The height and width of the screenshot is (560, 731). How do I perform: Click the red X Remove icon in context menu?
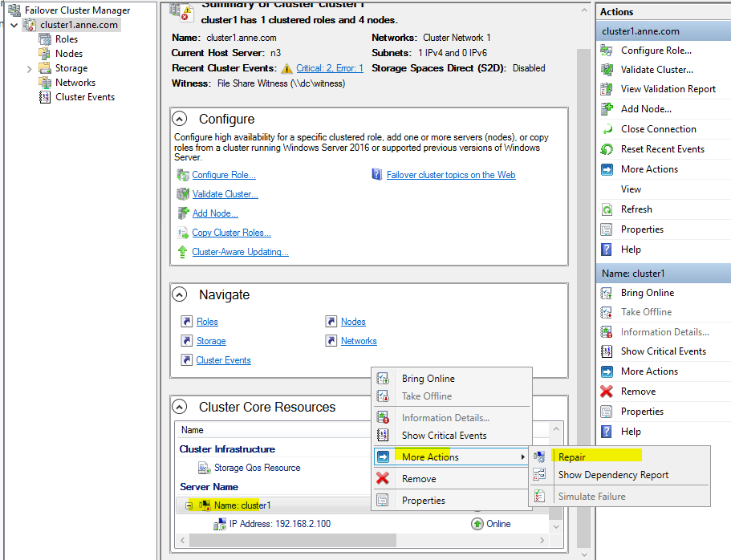coord(383,478)
